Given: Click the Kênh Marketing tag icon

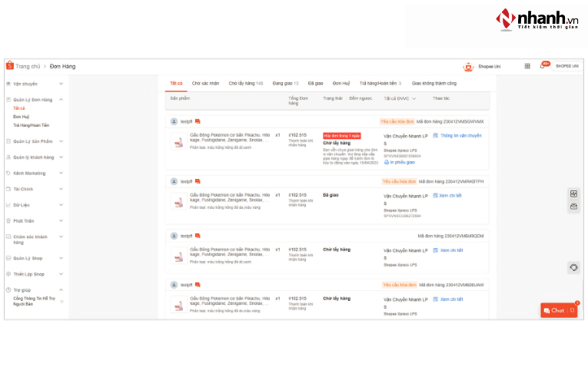Looking at the screenshot, I should (x=8, y=173).
